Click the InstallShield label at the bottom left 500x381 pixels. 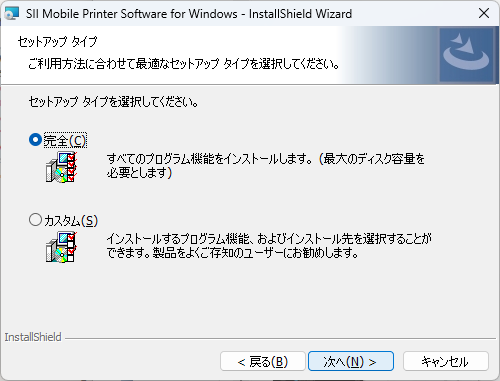33,337
